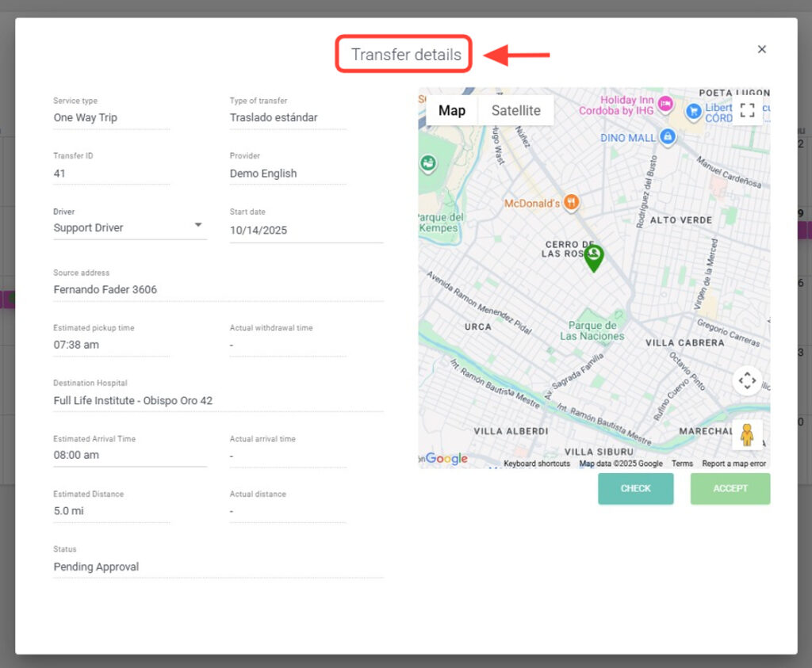Screen dimensions: 812x668
Task: Open the Driver dropdown arrow
Action: 198,226
